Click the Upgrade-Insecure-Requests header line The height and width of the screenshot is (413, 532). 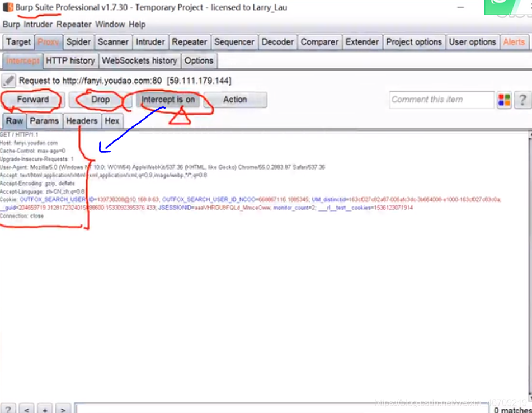[x=37, y=159]
